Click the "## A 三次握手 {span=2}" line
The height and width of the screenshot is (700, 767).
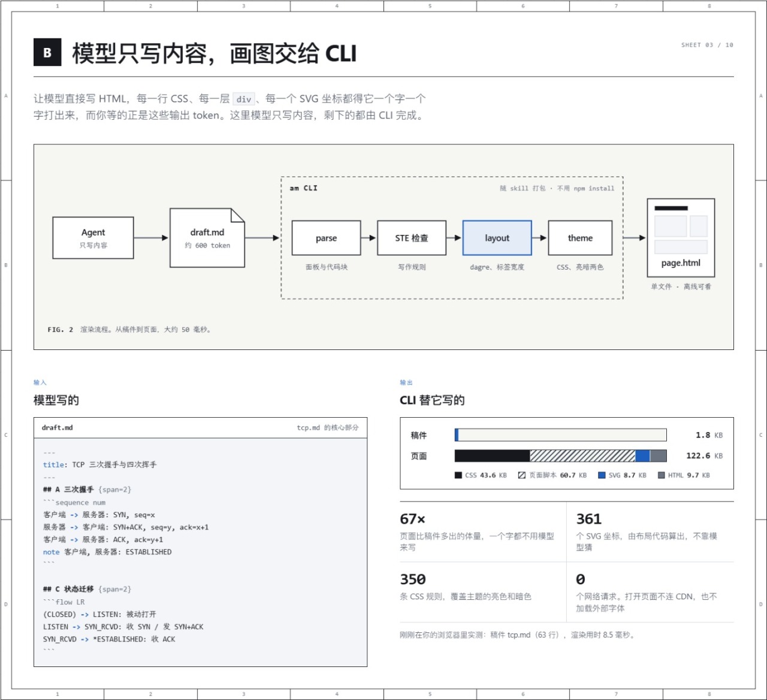(x=87, y=490)
